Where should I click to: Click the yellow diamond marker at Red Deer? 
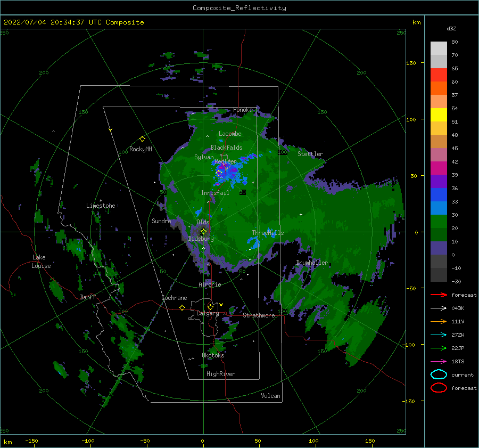tap(219, 173)
